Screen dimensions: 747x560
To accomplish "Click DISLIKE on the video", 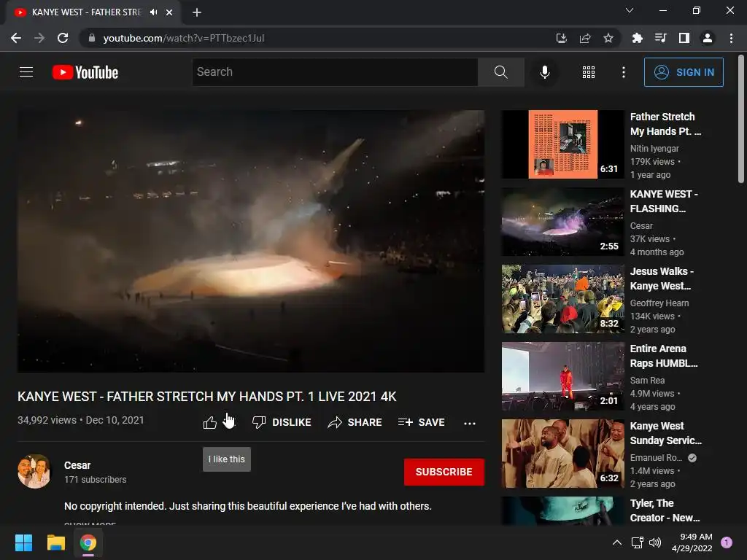I will (282, 422).
